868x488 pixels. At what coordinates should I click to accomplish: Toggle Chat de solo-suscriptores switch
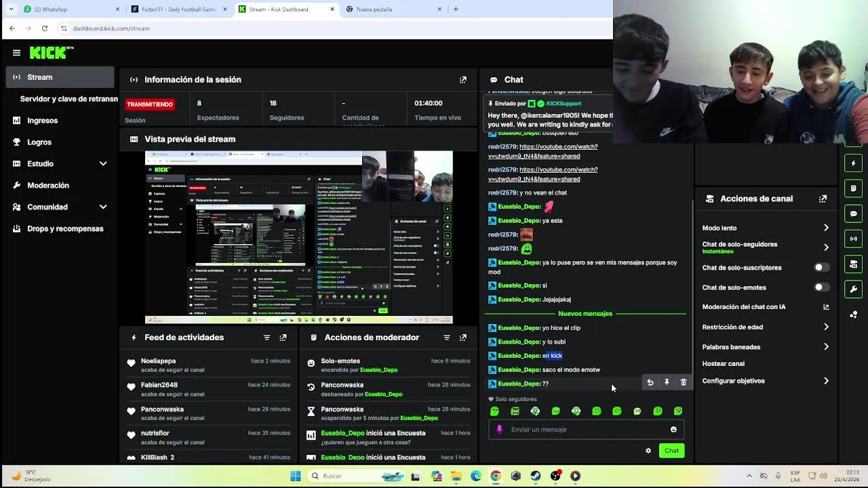[x=821, y=268]
